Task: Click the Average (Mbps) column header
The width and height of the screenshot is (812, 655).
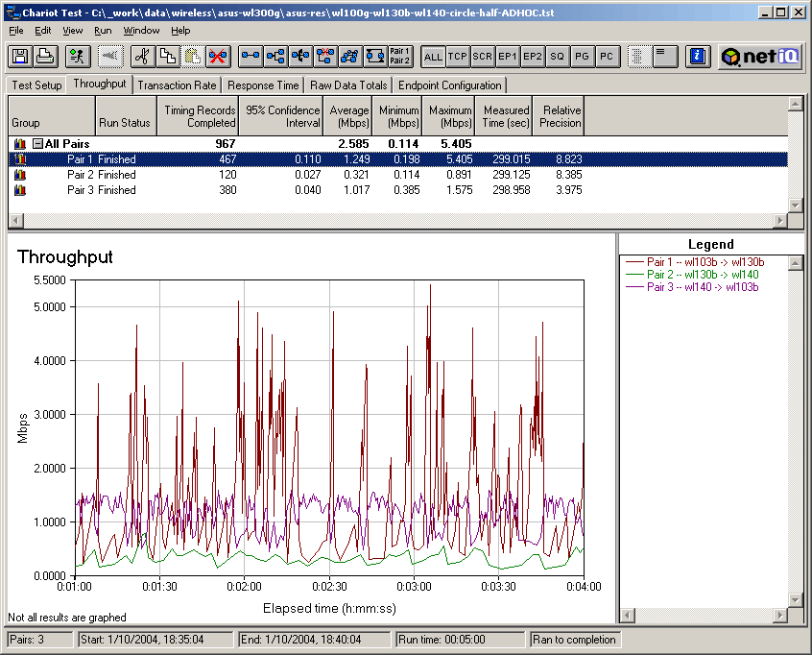Action: coord(348,117)
